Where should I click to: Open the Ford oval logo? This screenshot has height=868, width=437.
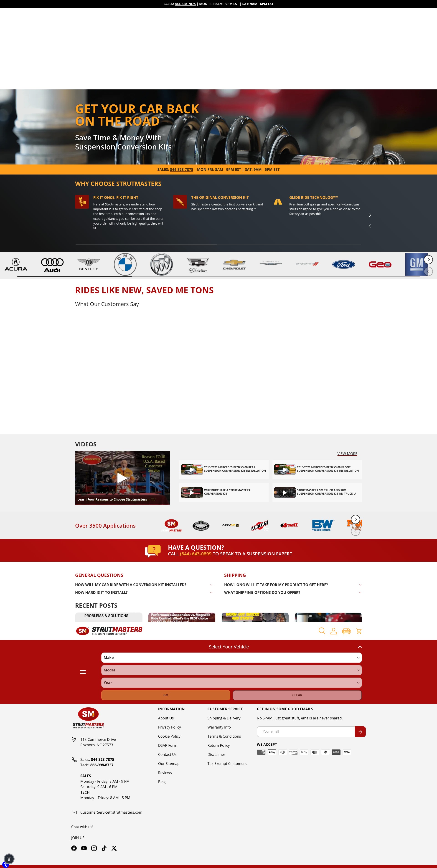pos(344,265)
